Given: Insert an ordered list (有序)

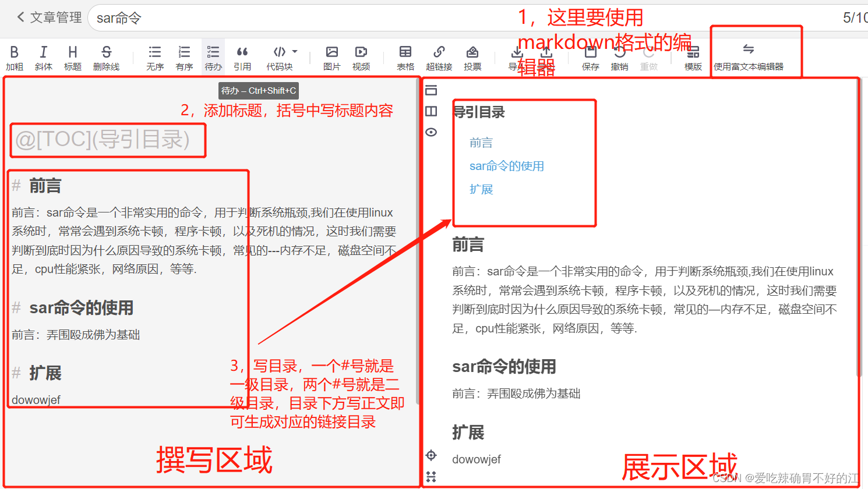Looking at the screenshot, I should (x=184, y=58).
